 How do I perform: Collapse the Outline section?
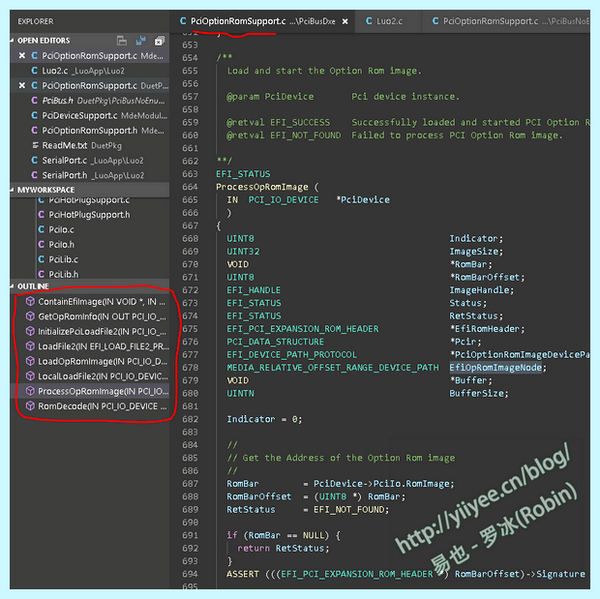point(12,286)
